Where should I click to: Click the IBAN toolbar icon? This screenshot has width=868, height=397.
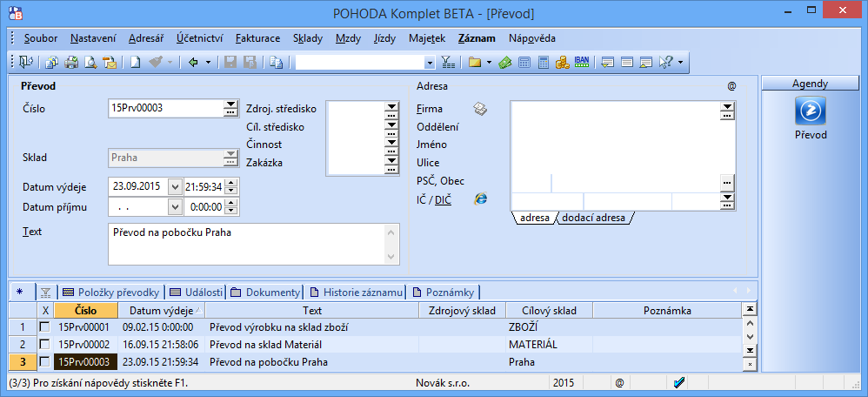coord(581,62)
